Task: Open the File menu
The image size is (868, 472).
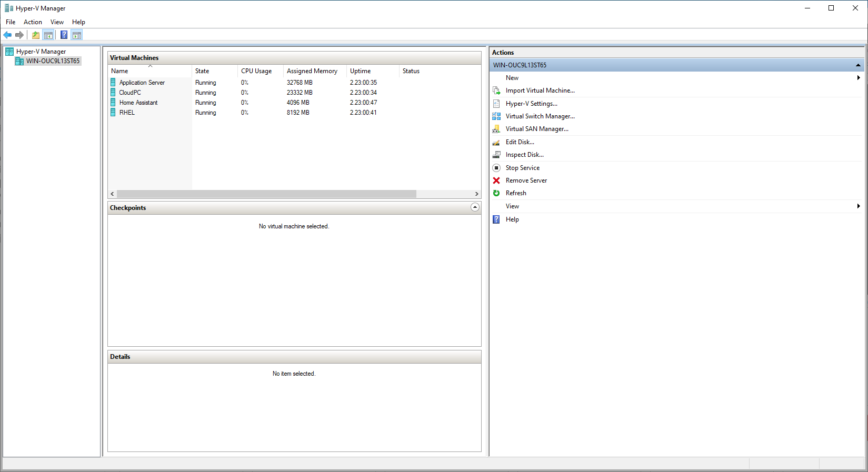Action: (11, 22)
